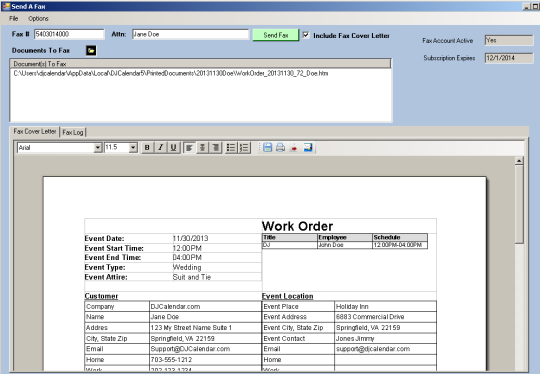This screenshot has height=374, width=540.
Task: Insert a numbered list
Action: coord(244,148)
